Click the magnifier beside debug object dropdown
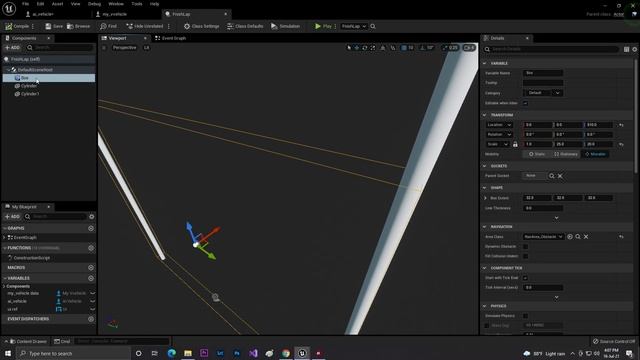The image size is (640, 360). pos(373,26)
